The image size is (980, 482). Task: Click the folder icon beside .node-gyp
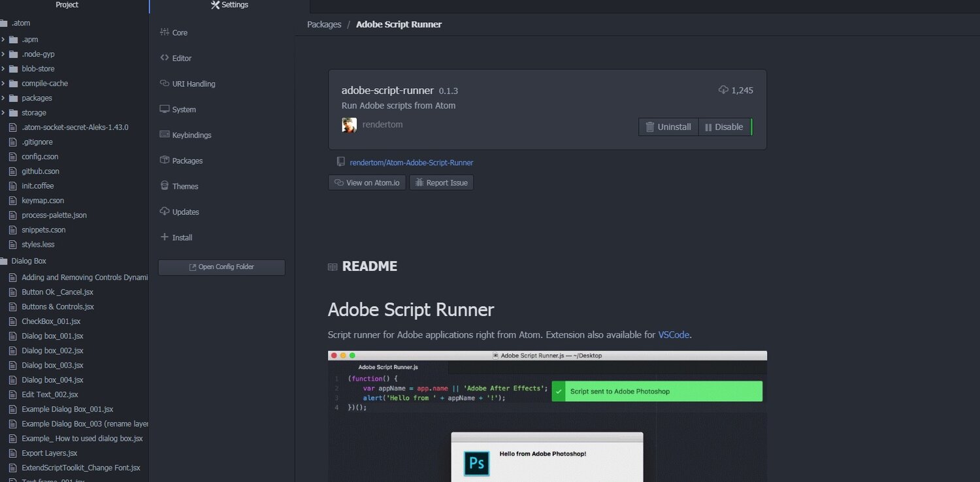pos(13,54)
